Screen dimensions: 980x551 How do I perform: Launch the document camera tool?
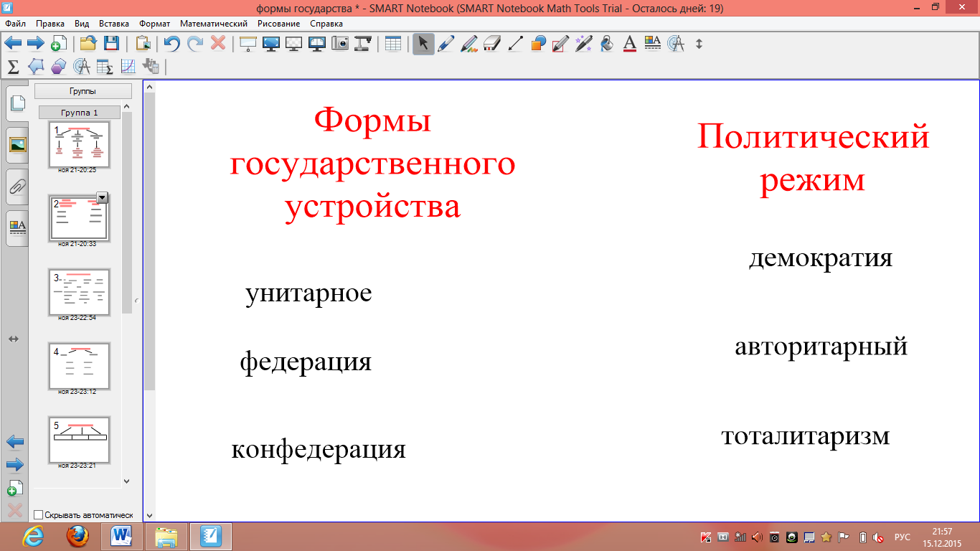point(362,43)
